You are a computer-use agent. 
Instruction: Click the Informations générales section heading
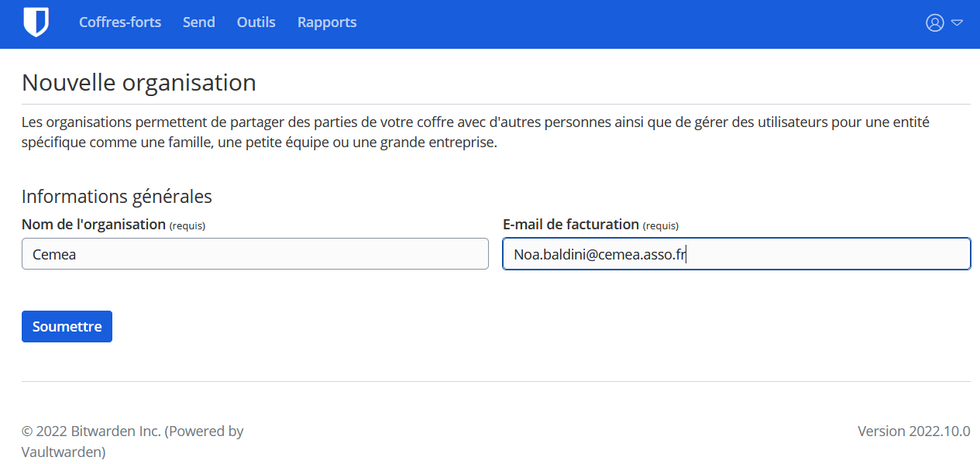coord(117,196)
